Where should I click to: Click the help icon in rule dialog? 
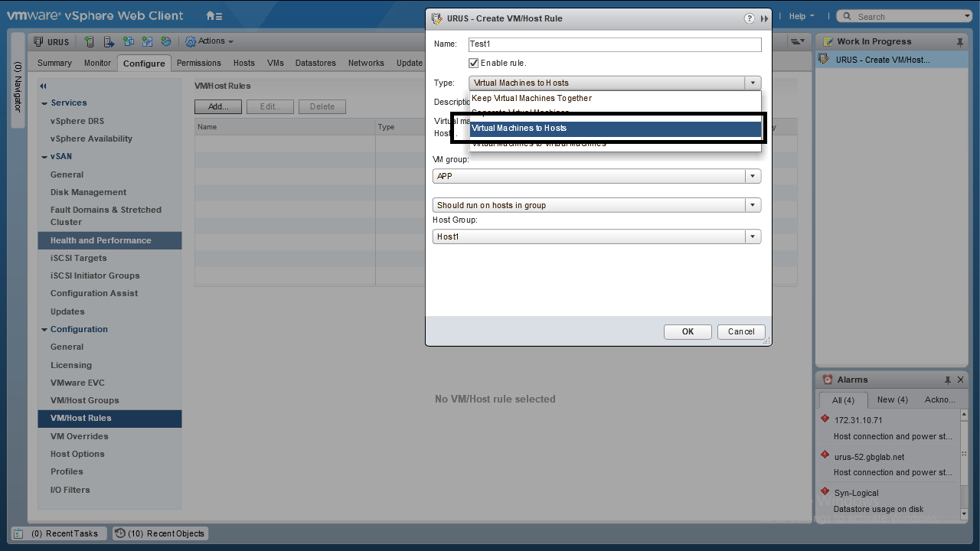(x=750, y=18)
